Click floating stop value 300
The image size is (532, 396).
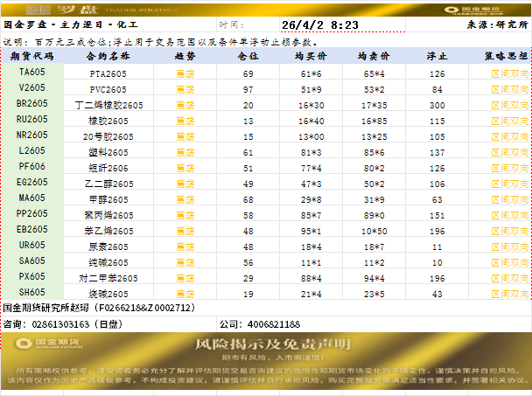click(x=437, y=106)
